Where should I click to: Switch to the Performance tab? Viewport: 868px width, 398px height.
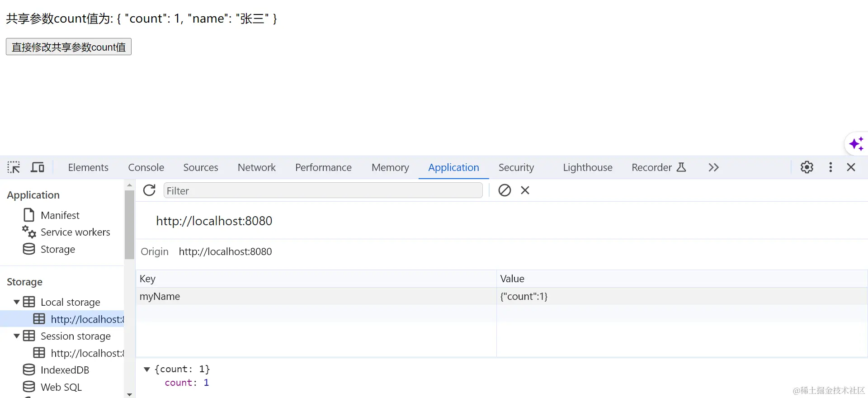pyautogui.click(x=323, y=167)
